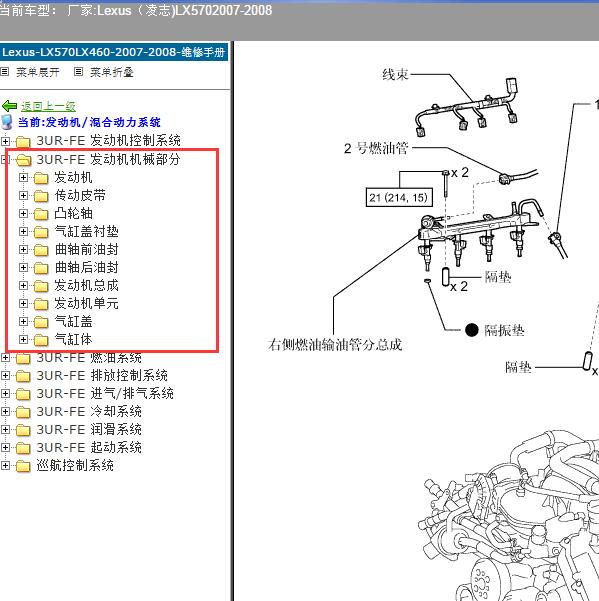The width and height of the screenshot is (599, 601).
Task: Click folder icon of 3UR-FE 进气/排气系统
Action: pos(23,394)
